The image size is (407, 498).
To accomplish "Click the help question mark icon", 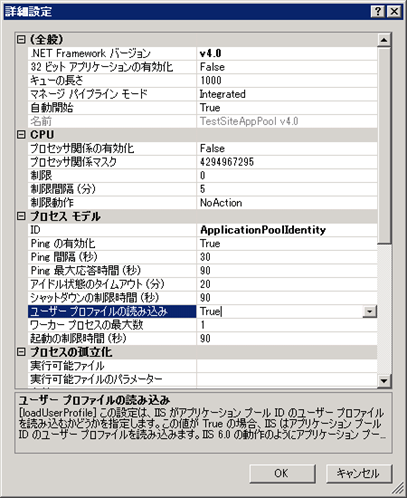I will (x=377, y=12).
